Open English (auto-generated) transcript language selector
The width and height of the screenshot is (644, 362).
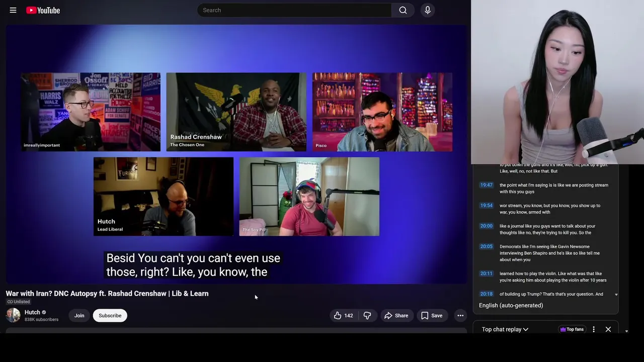(511, 305)
